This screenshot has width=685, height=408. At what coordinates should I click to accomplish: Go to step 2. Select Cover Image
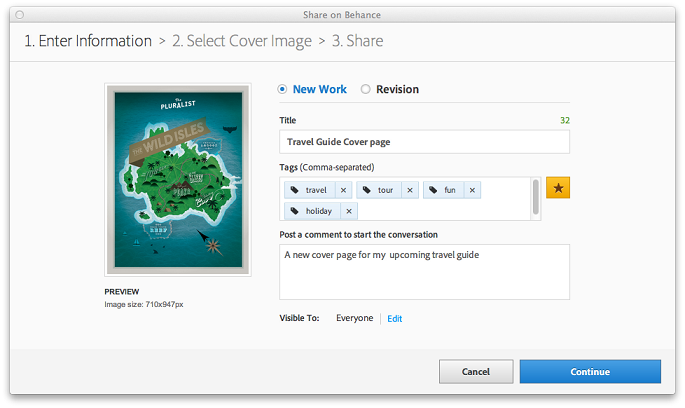242,41
